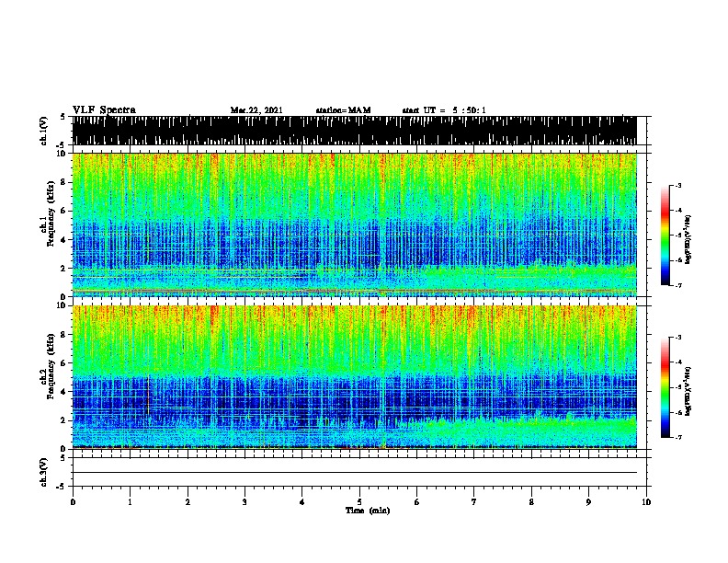
Task: Click time axis tick label "4"
Action: (301, 501)
